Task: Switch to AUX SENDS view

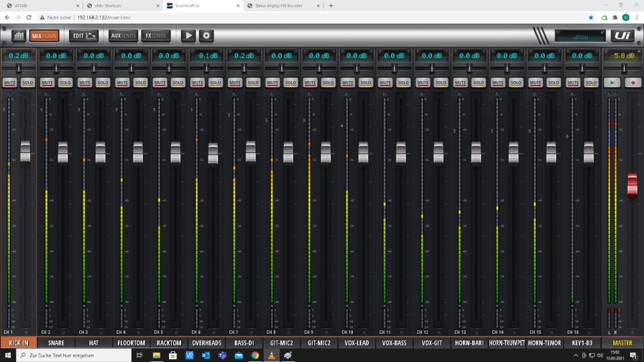Action: pyautogui.click(x=123, y=36)
